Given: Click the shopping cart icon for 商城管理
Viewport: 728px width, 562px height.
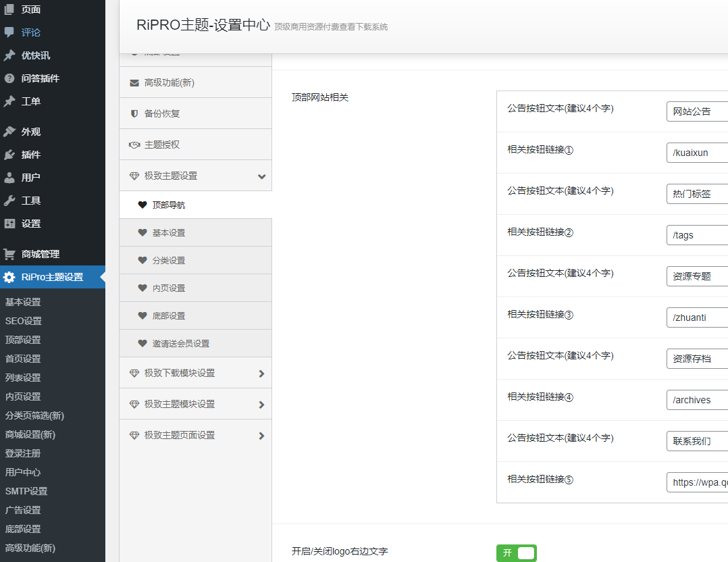Looking at the screenshot, I should (9, 254).
